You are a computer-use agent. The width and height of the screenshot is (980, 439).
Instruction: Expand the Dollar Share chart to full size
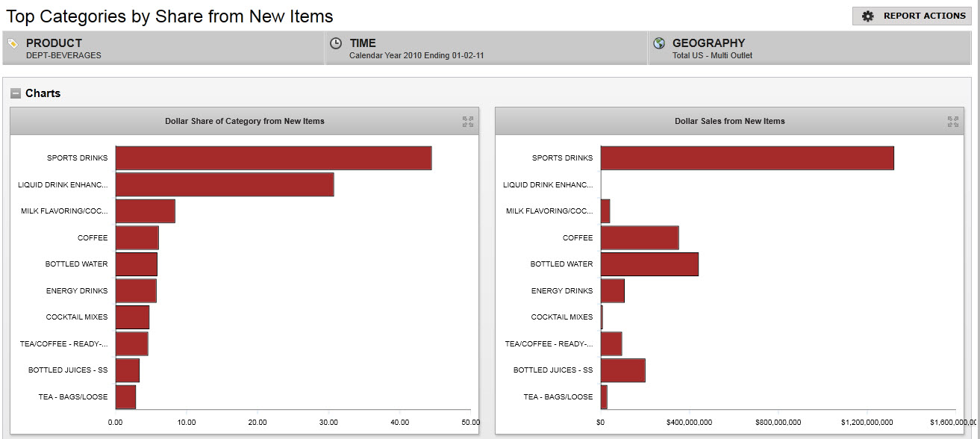(x=468, y=122)
